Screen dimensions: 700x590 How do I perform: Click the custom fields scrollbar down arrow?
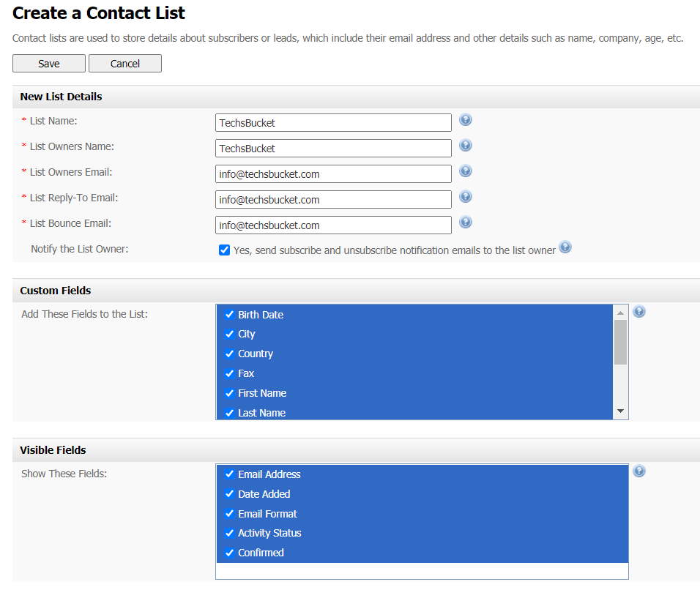click(620, 411)
